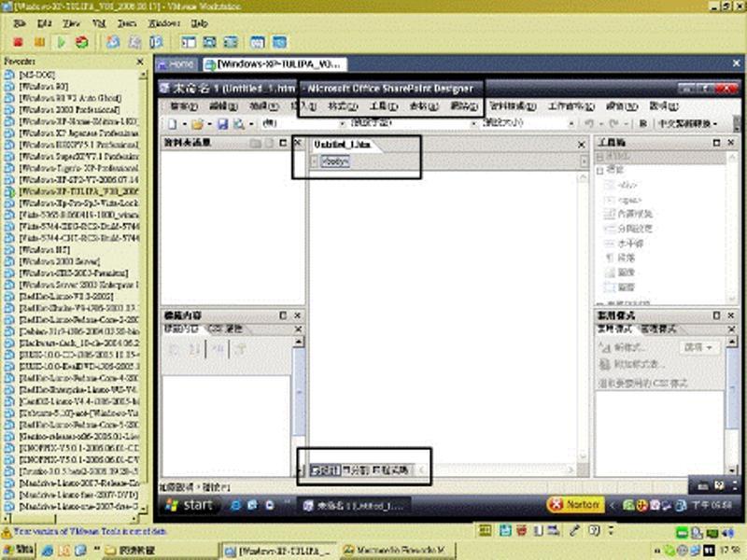This screenshot has width=747, height=560.
Task: Click the Save disk icon in SharePoint Designer
Action: coord(222,124)
